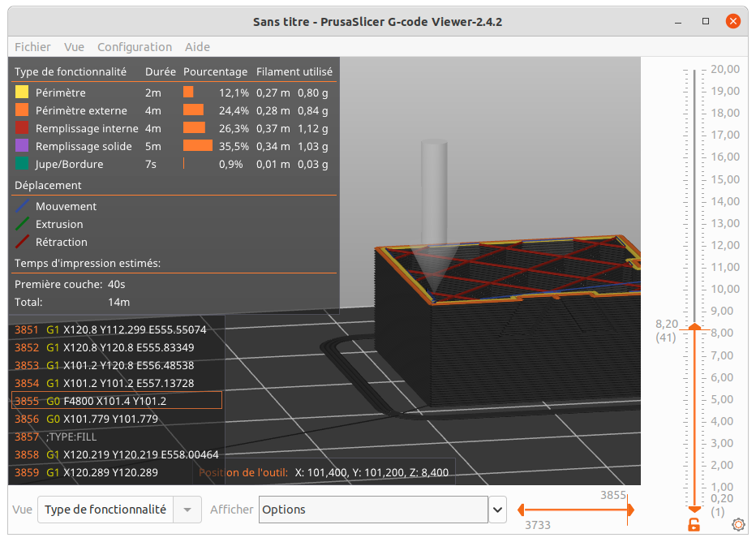Click the purple Remplissage solide swatch

22,145
